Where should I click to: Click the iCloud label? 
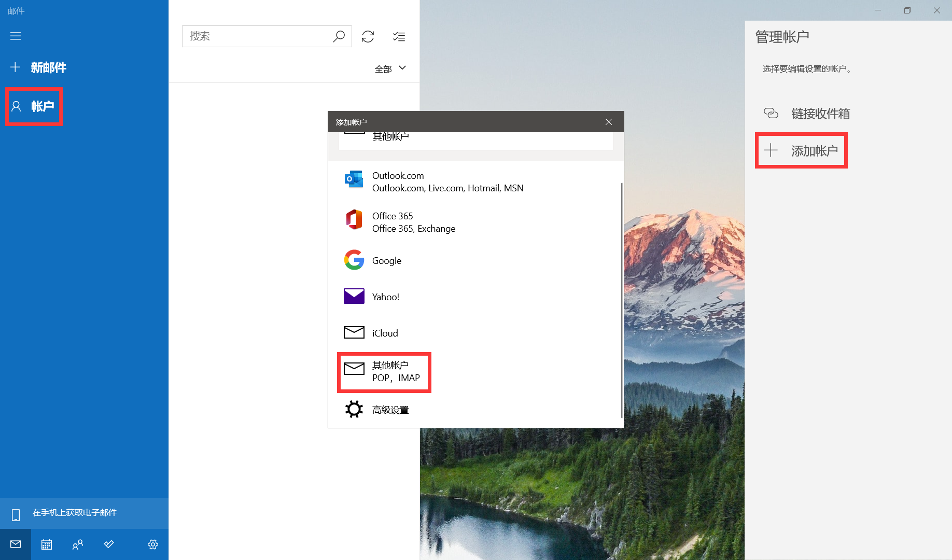385,333
